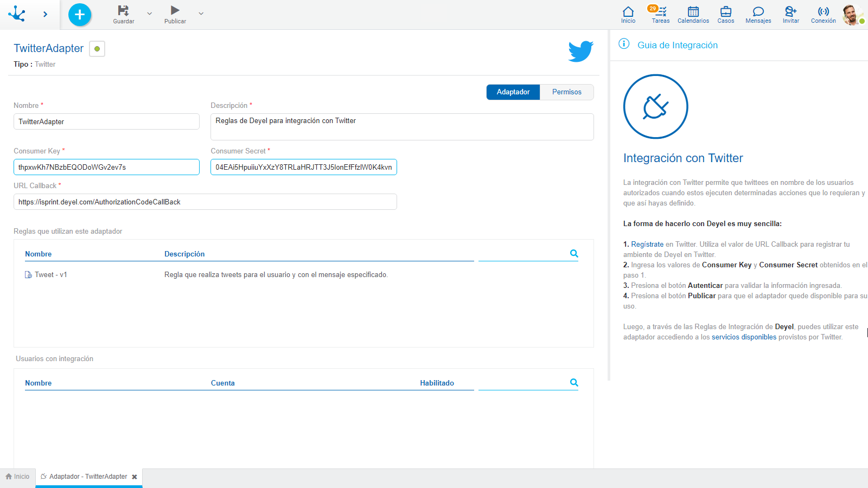The width and height of the screenshot is (868, 488).
Task: Click Guia de Integración heading
Action: (x=678, y=45)
